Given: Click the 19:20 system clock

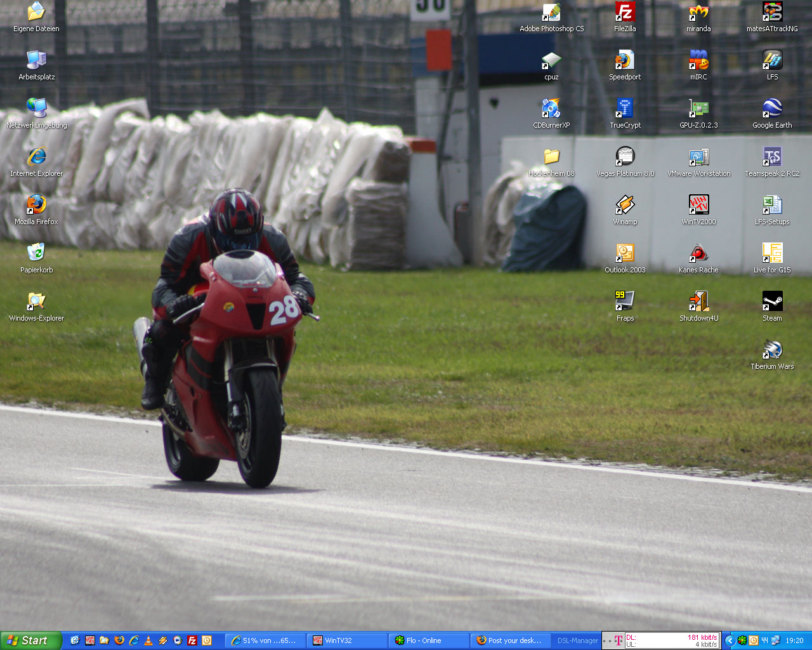Looking at the screenshot, I should 794,640.
